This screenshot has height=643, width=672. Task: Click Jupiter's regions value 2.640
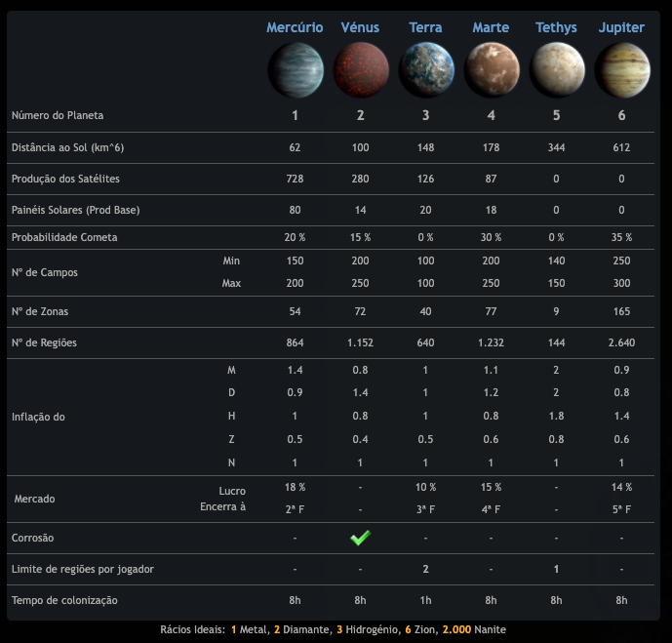[x=621, y=342]
